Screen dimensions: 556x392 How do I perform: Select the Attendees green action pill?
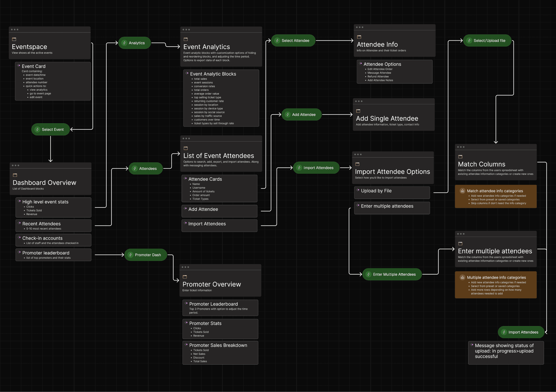tap(145, 168)
